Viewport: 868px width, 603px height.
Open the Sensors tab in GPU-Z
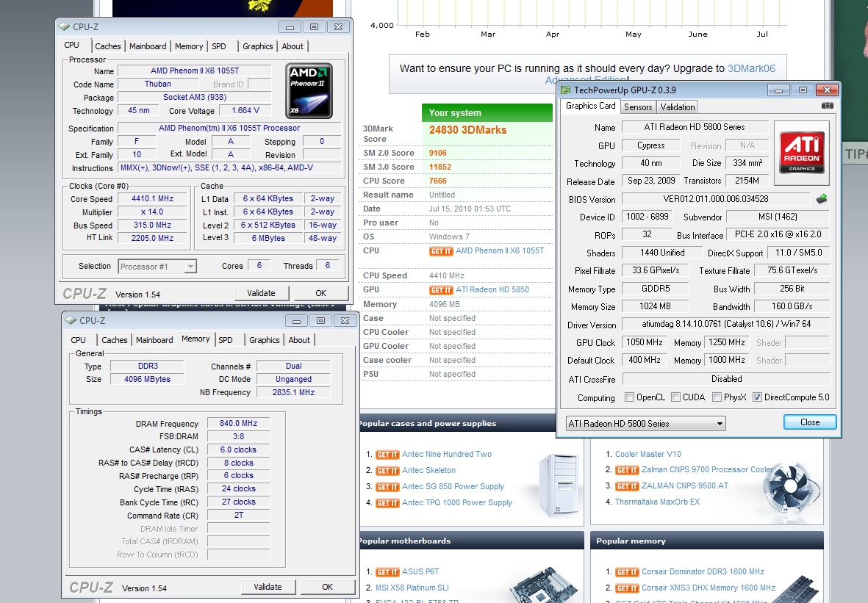click(638, 107)
